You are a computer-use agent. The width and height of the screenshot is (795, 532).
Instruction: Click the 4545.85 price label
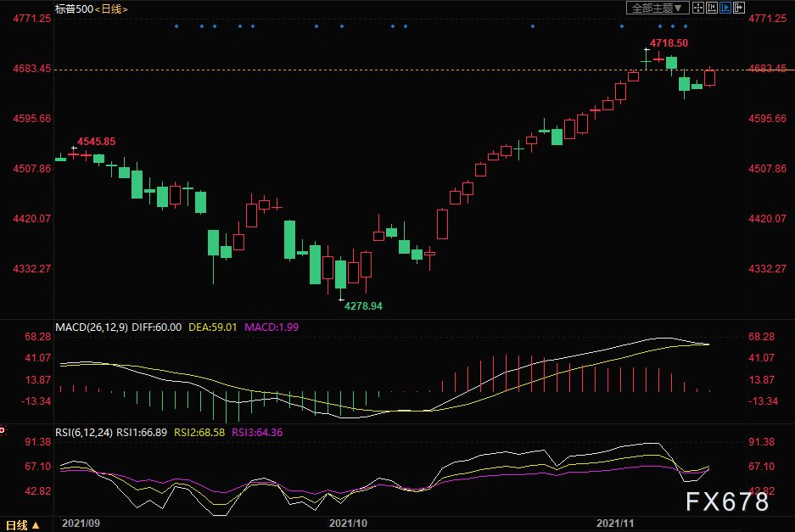[97, 142]
